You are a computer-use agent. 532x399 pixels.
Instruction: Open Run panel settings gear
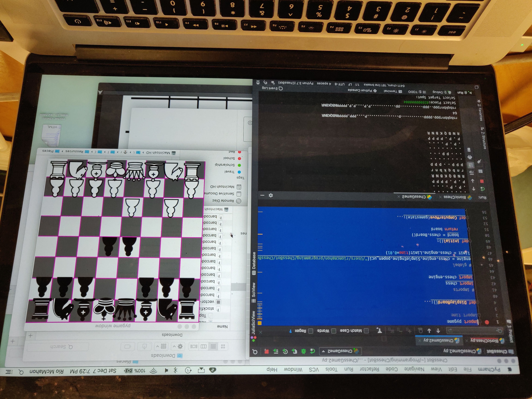tap(271, 195)
